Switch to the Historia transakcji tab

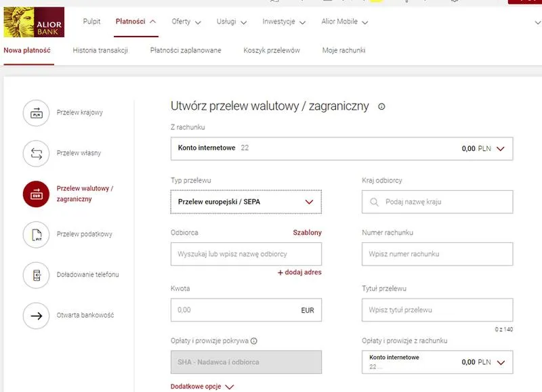click(x=102, y=50)
